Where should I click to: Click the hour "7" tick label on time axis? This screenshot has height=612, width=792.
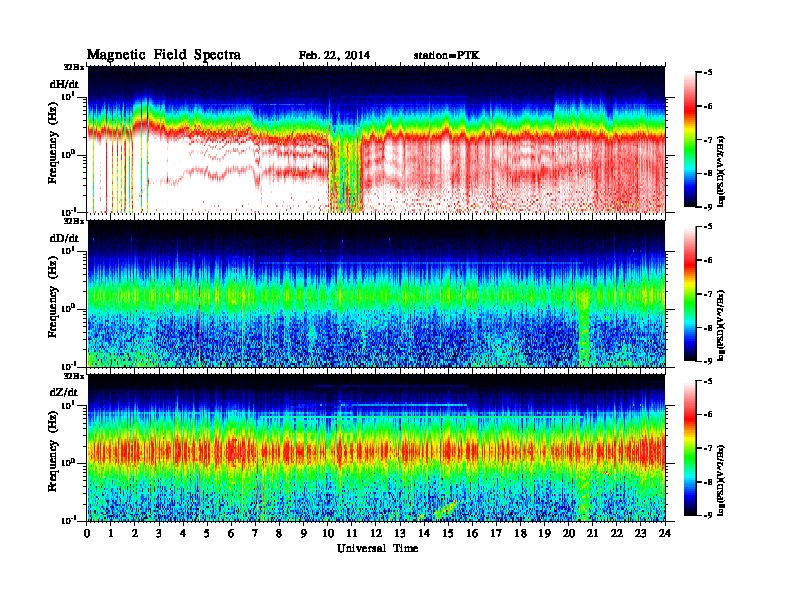click(x=256, y=534)
